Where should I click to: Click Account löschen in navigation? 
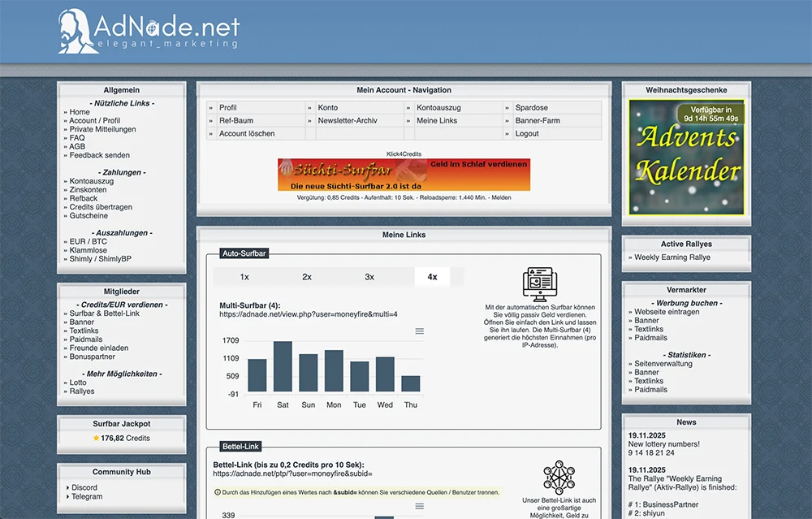pyautogui.click(x=247, y=134)
